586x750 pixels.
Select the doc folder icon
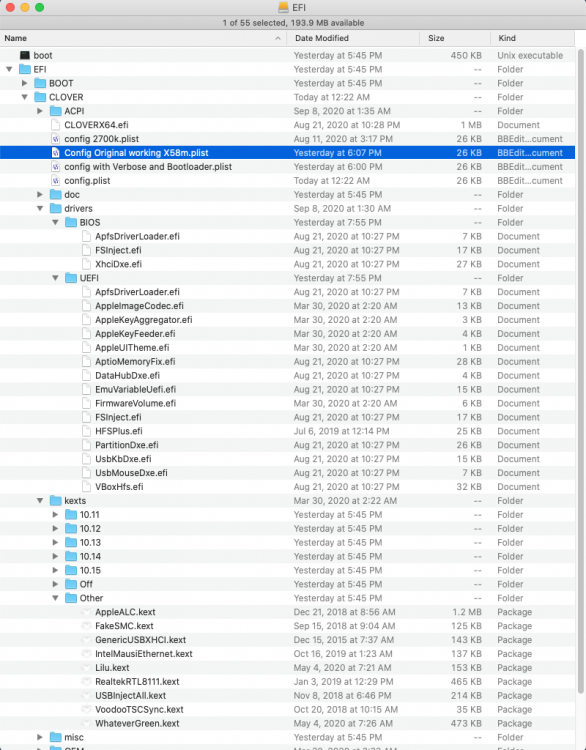pos(55,195)
